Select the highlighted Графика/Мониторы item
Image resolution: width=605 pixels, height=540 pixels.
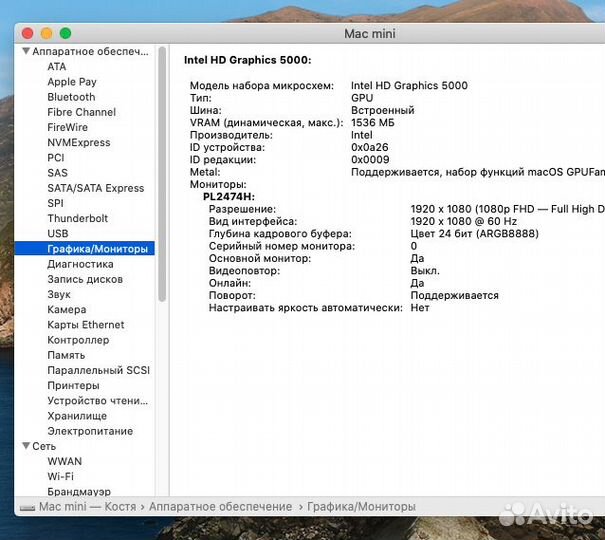[84, 248]
